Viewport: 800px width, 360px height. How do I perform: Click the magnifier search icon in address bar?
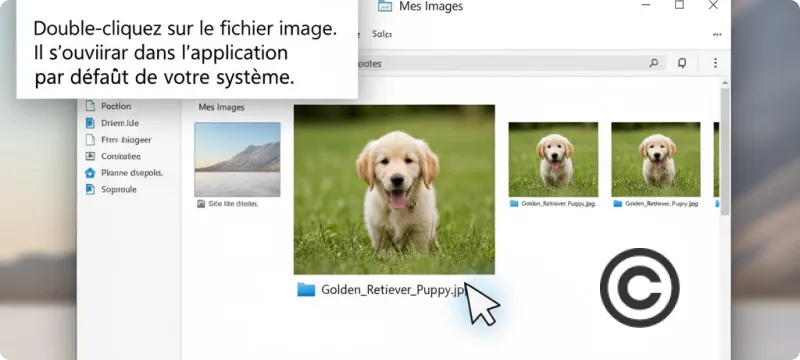click(654, 63)
